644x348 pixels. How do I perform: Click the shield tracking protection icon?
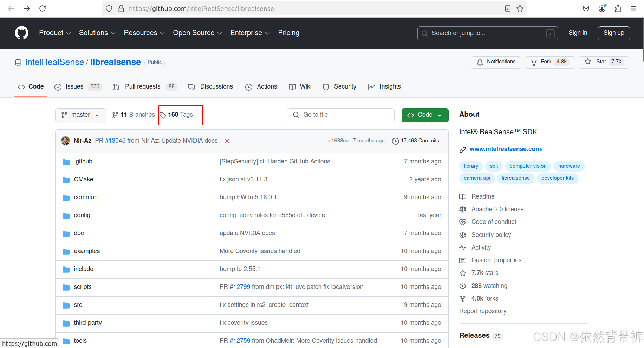109,8
